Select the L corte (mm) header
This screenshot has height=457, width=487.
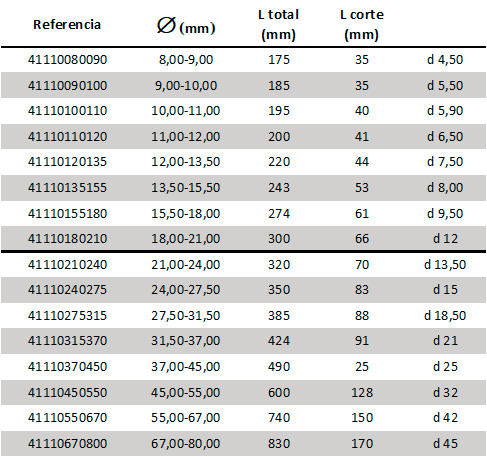click(x=362, y=25)
